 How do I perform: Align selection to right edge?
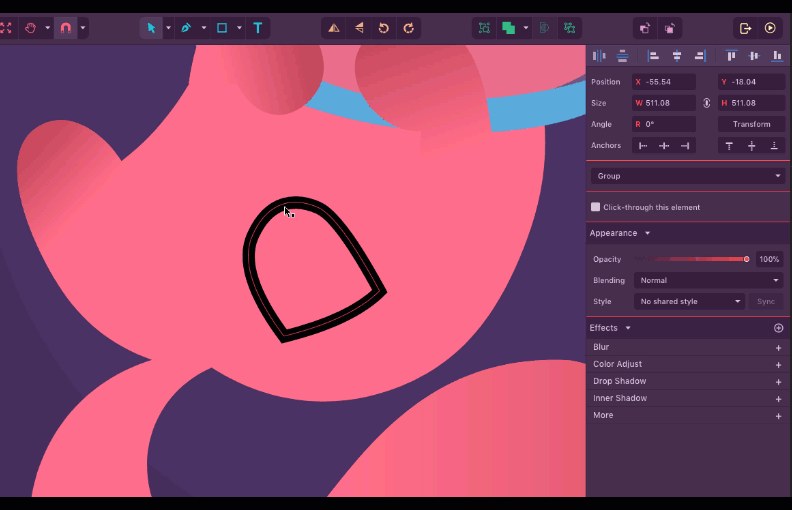[x=700, y=56]
